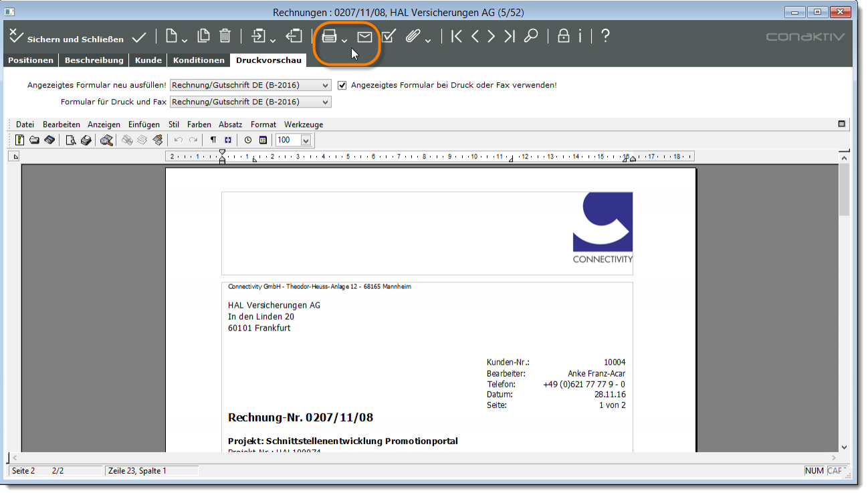This screenshot has width=868, height=495.
Task: Open 'Angezeigtes Formular neu ausfüllen' dropdown
Action: (x=326, y=86)
